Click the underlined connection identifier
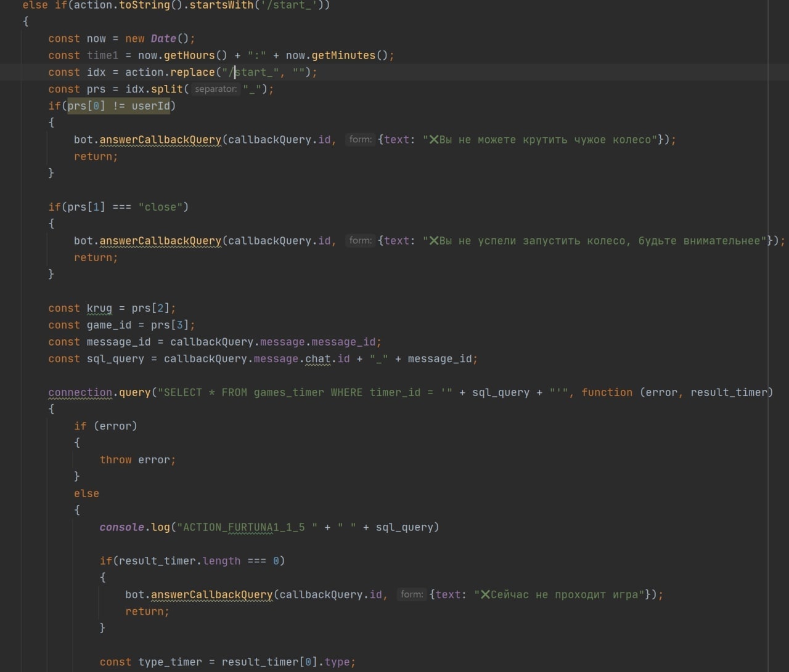This screenshot has height=672, width=789. click(x=80, y=392)
